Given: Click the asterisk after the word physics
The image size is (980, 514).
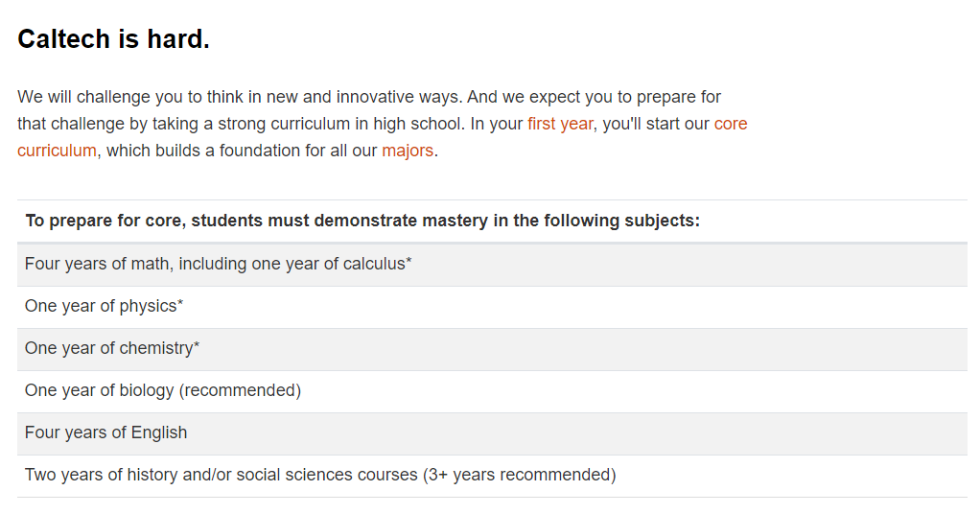Looking at the screenshot, I should click(x=180, y=302).
